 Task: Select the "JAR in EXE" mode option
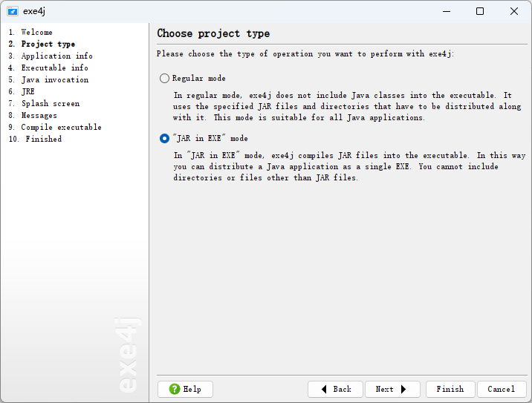164,138
